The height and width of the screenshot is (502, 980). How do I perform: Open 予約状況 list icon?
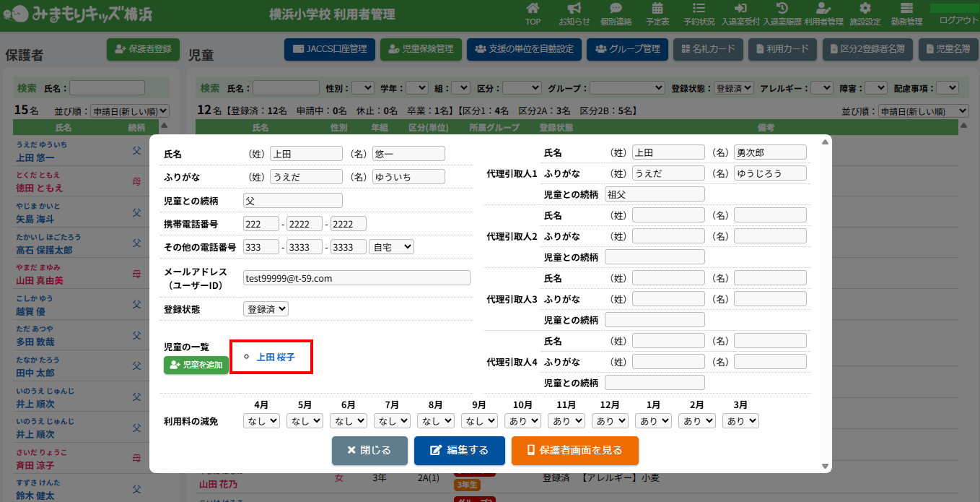click(x=699, y=9)
